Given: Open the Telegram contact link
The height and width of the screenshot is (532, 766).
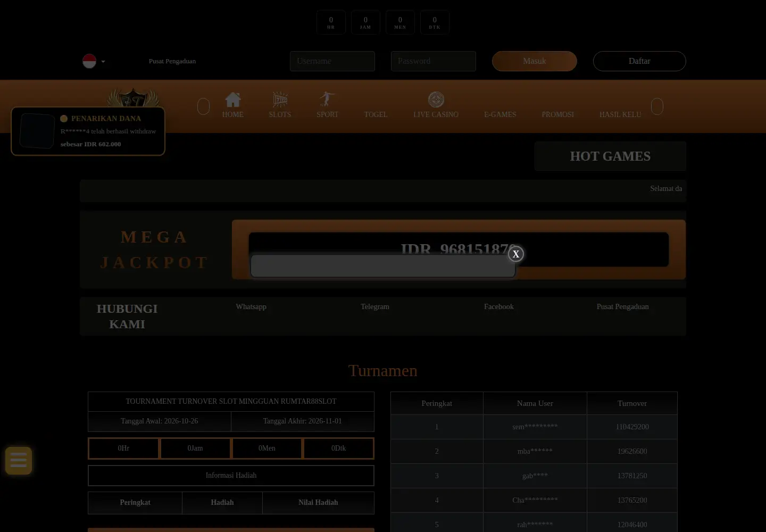Looking at the screenshot, I should click(x=375, y=306).
